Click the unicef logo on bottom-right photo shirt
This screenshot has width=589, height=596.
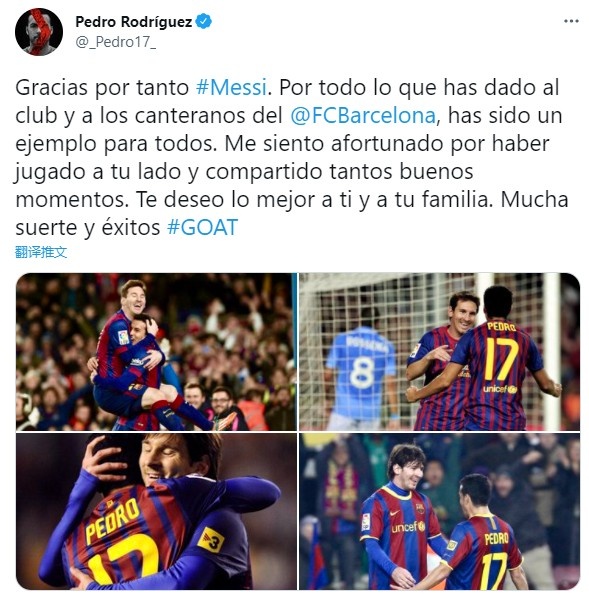[x=408, y=528]
